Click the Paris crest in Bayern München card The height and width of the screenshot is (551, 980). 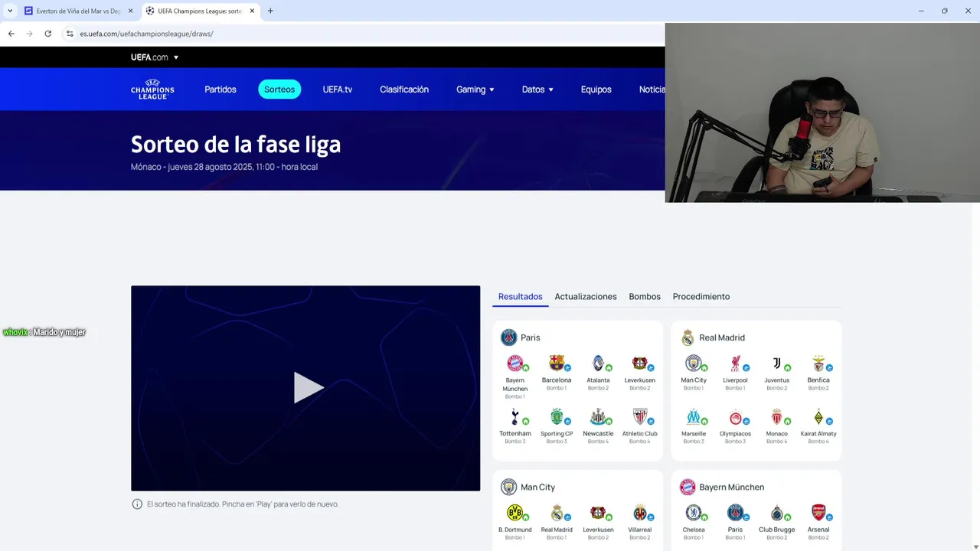[x=735, y=513]
